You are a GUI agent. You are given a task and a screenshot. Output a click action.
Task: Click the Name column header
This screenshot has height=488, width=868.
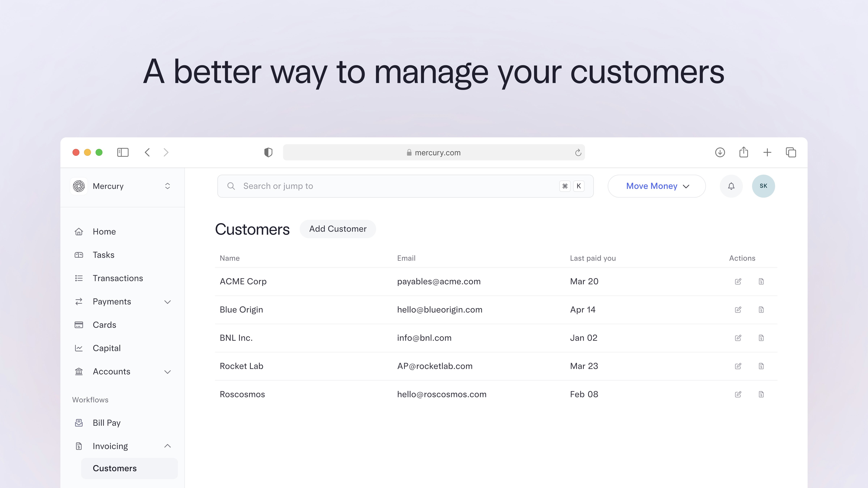[x=229, y=258]
